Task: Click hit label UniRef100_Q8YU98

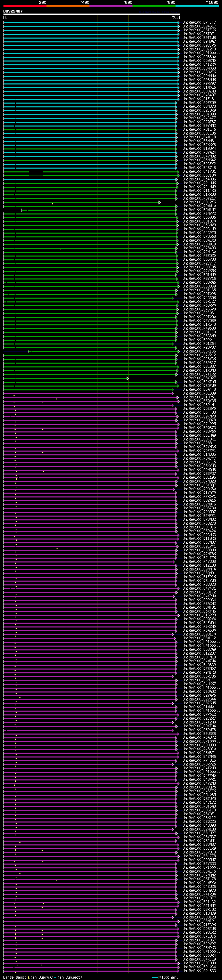Action: [199, 114]
